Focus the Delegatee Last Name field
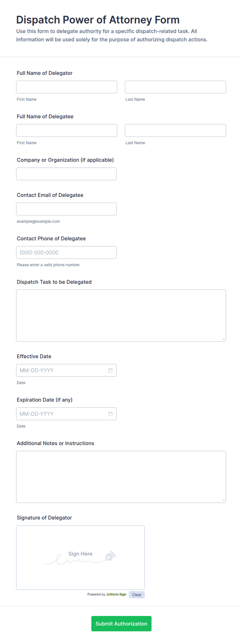This screenshot has height=644, width=240. [175, 130]
